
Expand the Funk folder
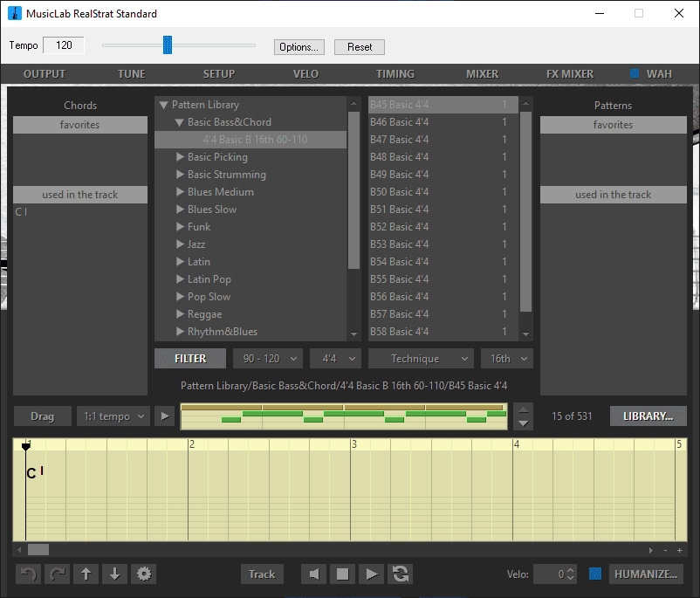(180, 226)
